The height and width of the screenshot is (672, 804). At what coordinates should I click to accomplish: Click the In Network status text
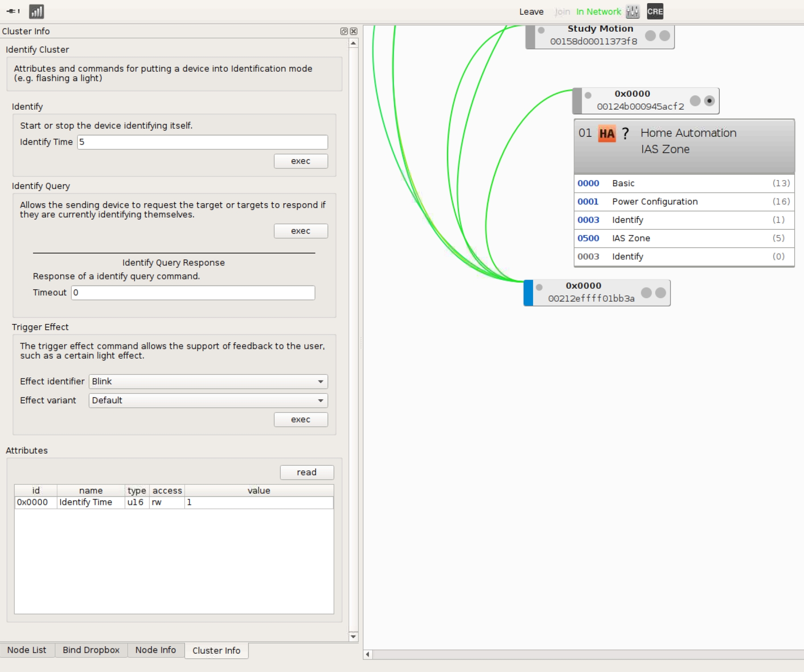click(599, 12)
